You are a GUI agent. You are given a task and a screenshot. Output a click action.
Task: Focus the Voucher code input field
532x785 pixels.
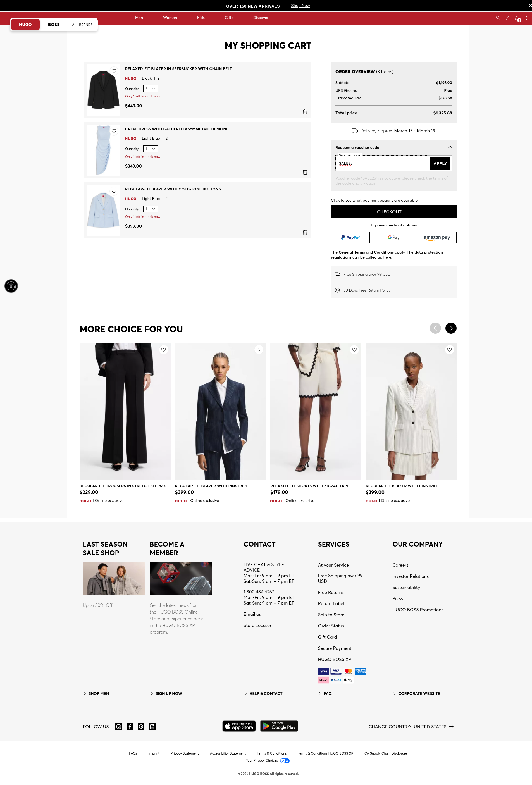[x=382, y=163]
